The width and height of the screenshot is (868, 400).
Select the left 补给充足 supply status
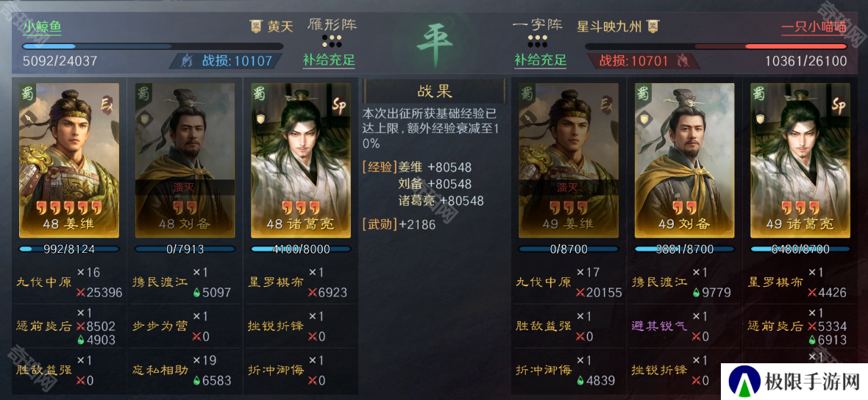[329, 60]
